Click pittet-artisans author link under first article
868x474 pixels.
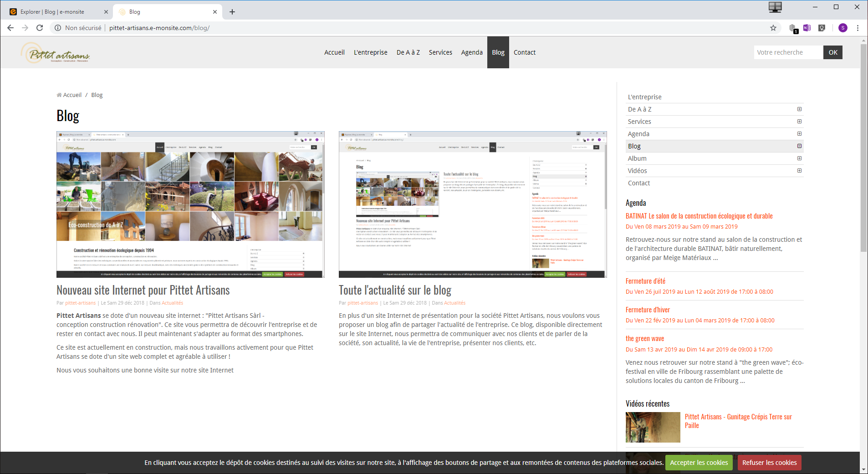point(80,303)
